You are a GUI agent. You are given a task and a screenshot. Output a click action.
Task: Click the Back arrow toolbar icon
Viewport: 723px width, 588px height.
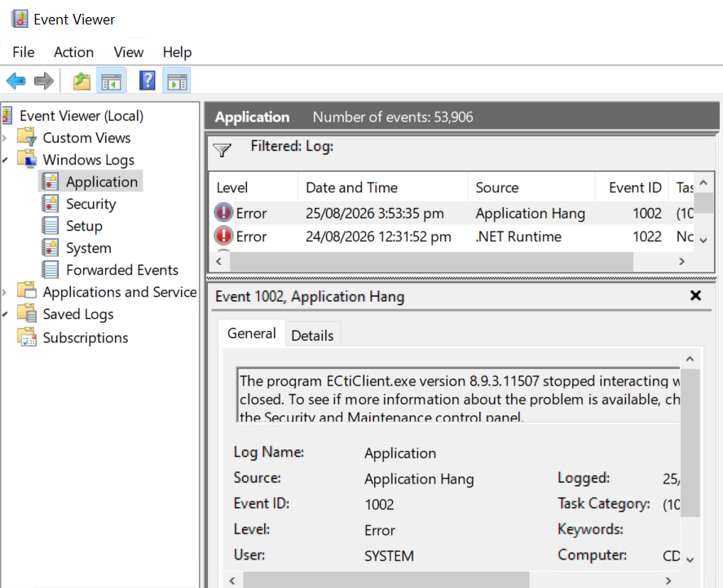click(x=16, y=82)
